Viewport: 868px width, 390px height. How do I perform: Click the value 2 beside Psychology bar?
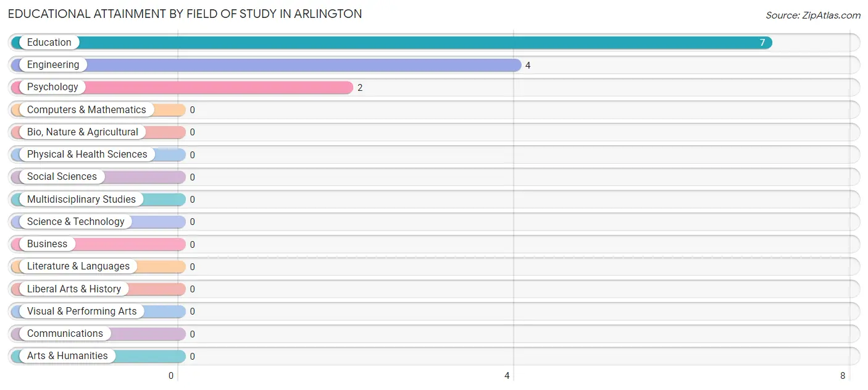coord(360,88)
